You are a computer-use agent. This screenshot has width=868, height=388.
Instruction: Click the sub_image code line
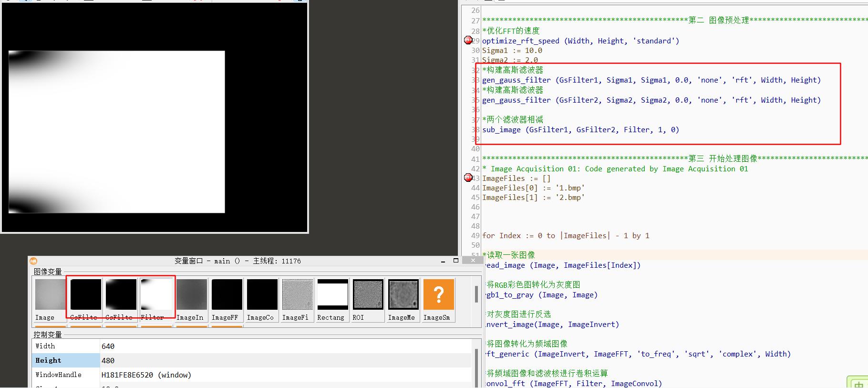[x=580, y=130]
